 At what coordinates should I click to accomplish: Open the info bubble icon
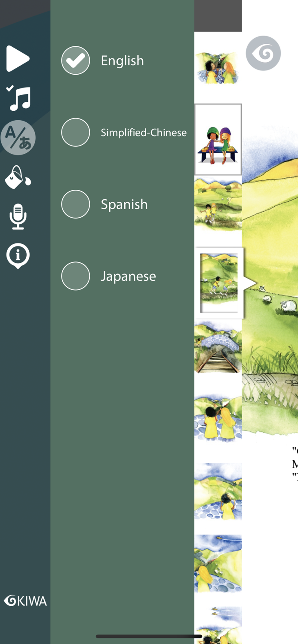click(18, 256)
